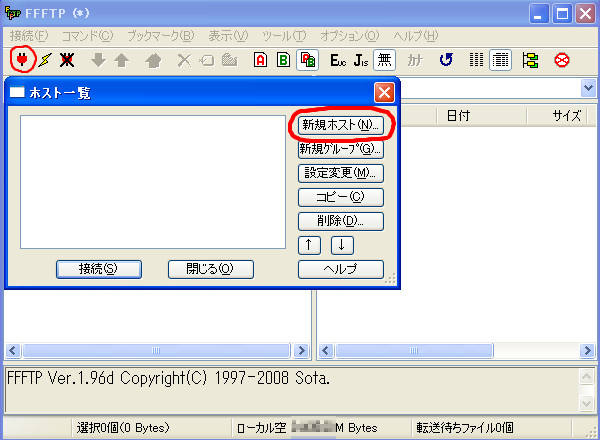Image resolution: width=600 pixels, height=440 pixels.
Task: Click the サイズ column header
Action: [x=557, y=116]
